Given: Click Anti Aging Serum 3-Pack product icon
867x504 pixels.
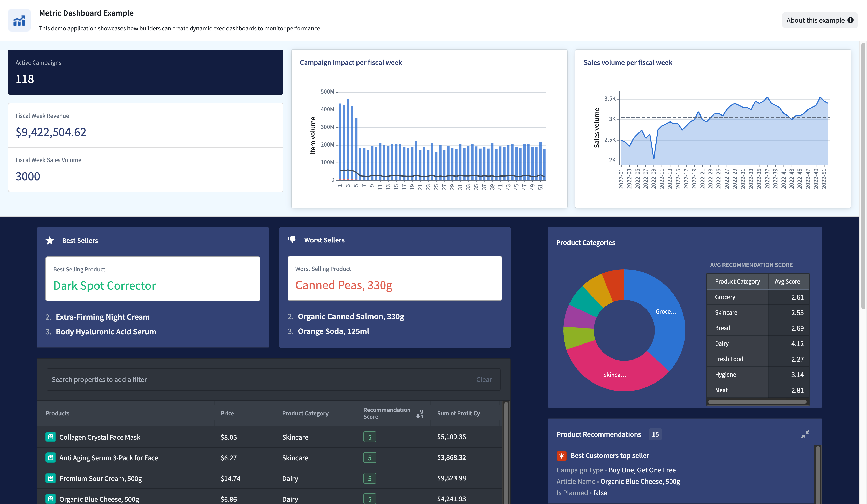Looking at the screenshot, I should [x=51, y=457].
